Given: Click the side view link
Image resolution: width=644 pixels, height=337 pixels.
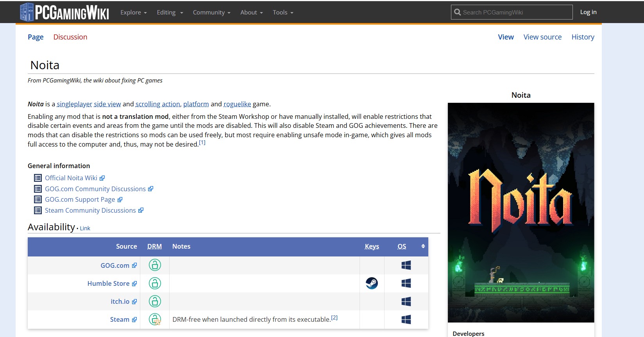Looking at the screenshot, I should tap(107, 104).
